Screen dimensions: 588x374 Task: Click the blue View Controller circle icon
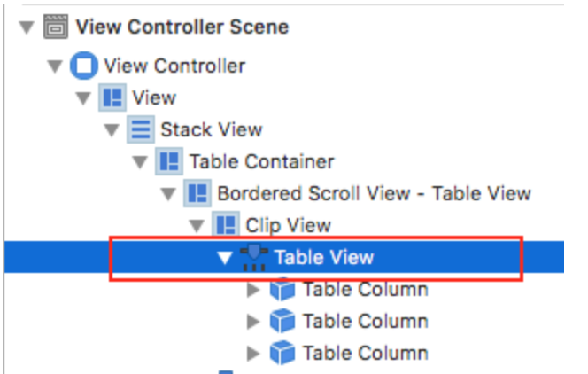[x=83, y=66]
